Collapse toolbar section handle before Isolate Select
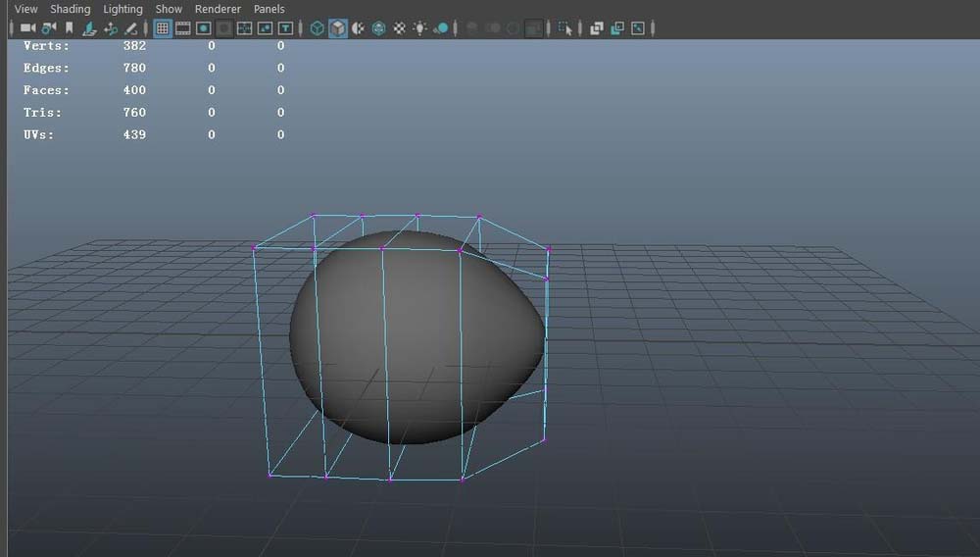 tap(549, 28)
